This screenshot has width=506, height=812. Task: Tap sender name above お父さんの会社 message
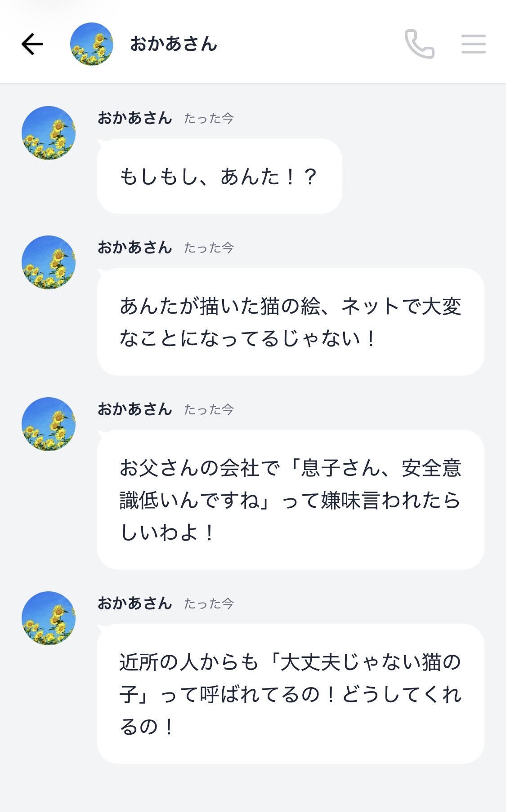click(135, 409)
